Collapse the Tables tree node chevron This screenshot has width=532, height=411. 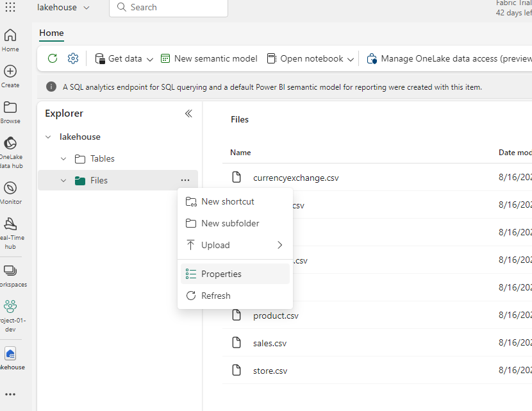point(63,159)
